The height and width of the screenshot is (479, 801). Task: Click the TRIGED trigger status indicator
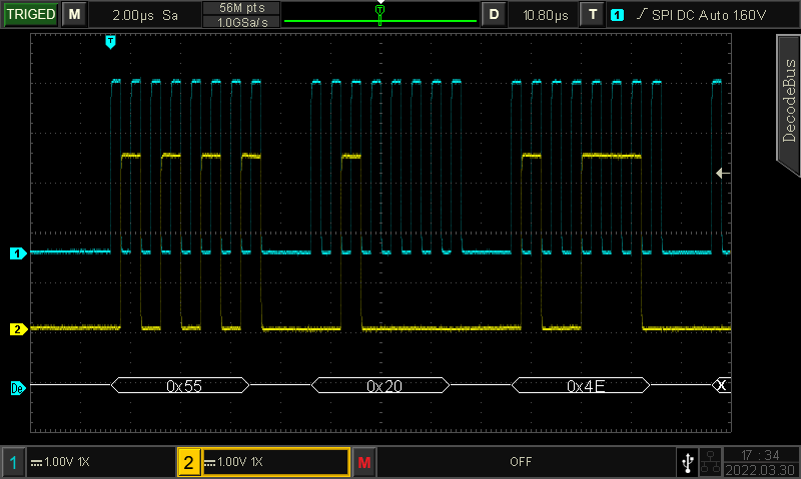click(29, 15)
